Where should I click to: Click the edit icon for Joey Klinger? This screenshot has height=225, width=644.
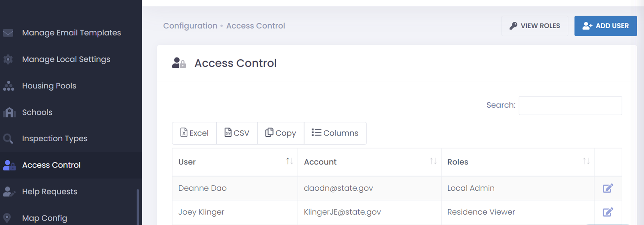coord(608,212)
